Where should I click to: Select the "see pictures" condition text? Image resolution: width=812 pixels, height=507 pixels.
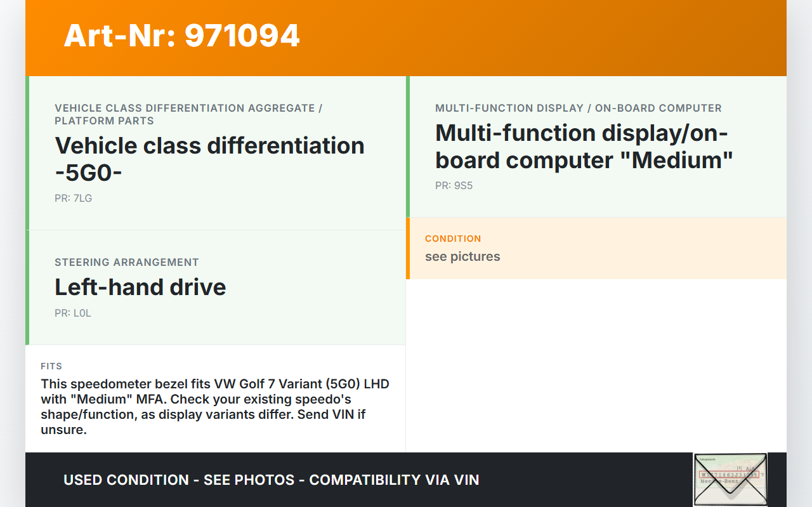[x=462, y=256]
